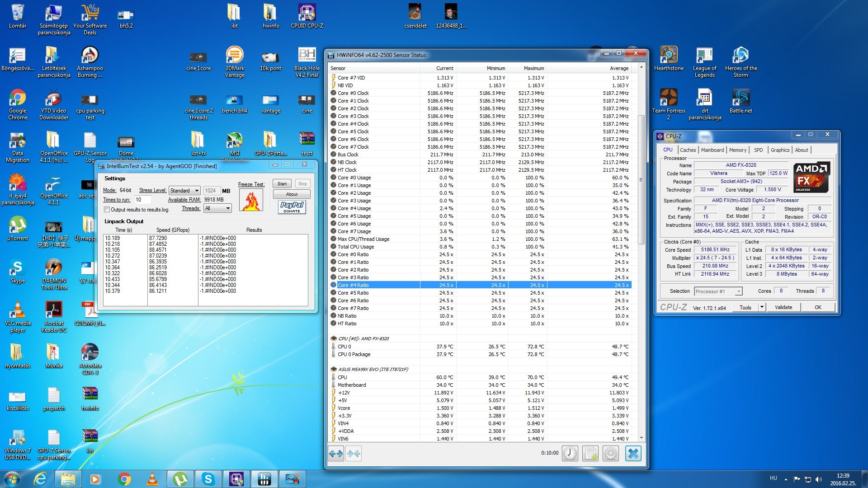The height and width of the screenshot is (488, 868).
Task: Open the Team Fortress 2 desktop icon
Action: pyautogui.click(x=669, y=104)
